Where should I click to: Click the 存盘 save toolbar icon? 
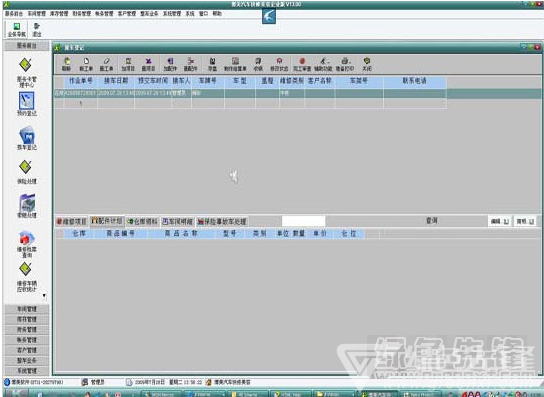pos(212,64)
